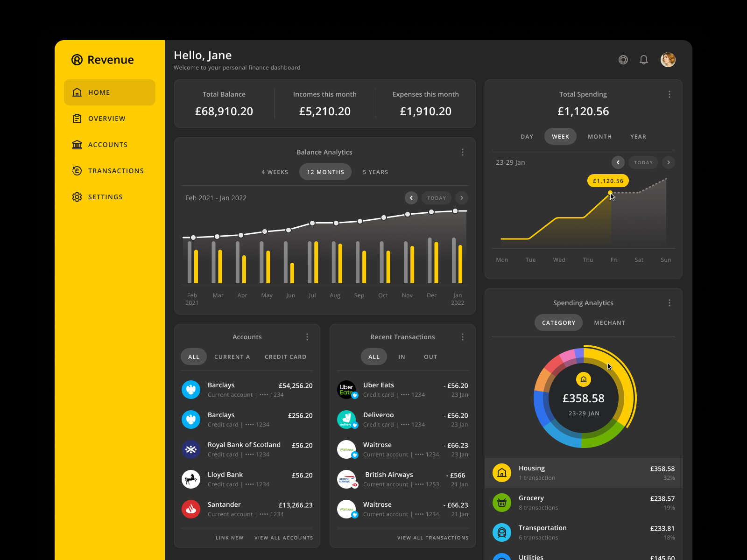This screenshot has height=560, width=747.
Task: Switch Balance Analytics to 4 Weeks
Action: pyautogui.click(x=275, y=172)
